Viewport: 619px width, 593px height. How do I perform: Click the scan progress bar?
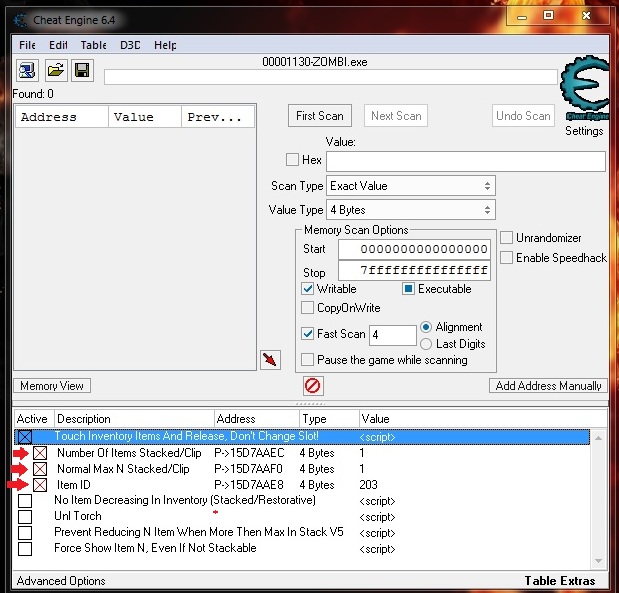point(331,77)
